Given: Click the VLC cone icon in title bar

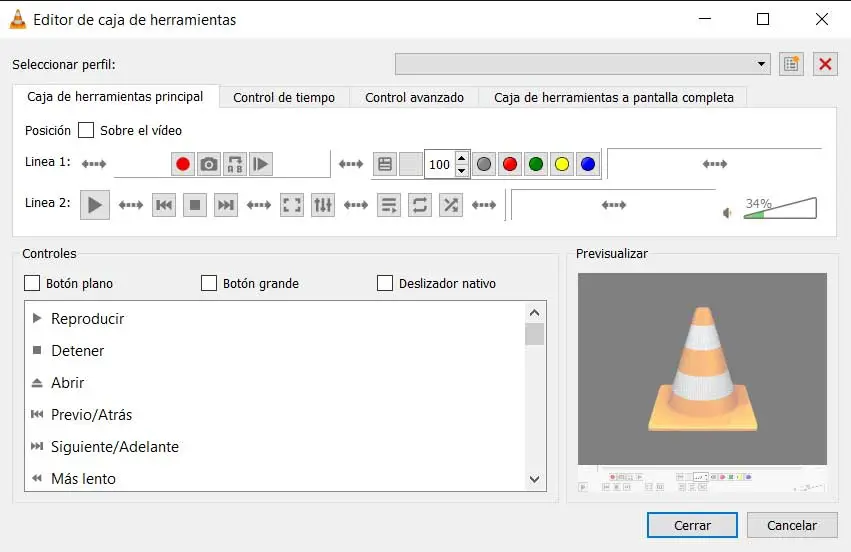Looking at the screenshot, I should click(x=18, y=20).
